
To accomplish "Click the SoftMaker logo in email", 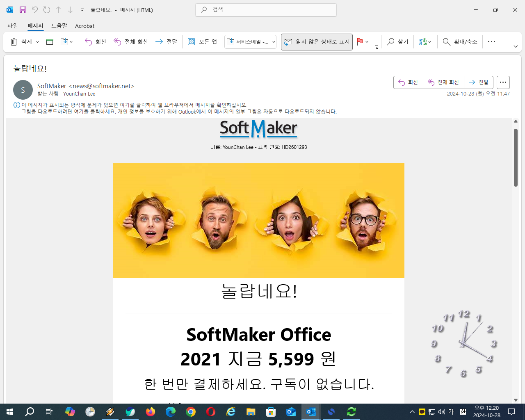I will [258, 128].
